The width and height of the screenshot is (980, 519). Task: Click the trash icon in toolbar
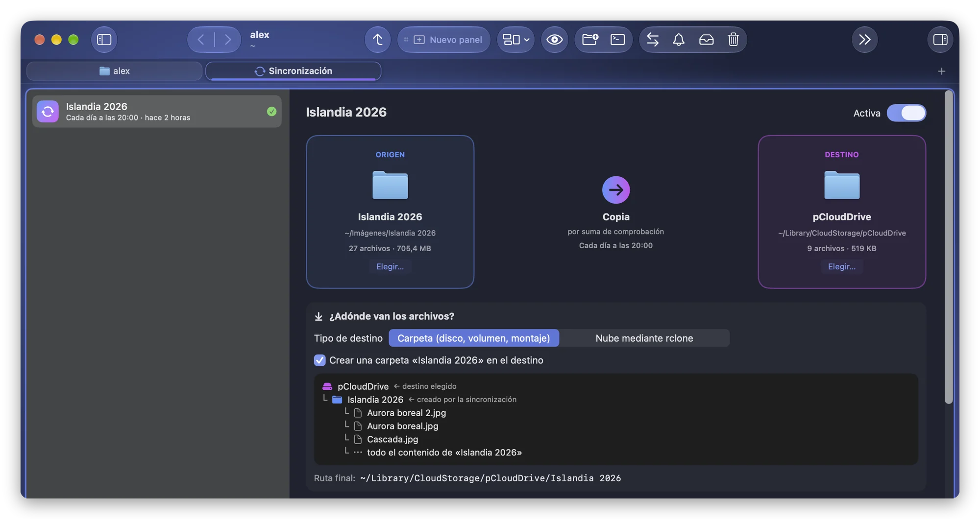733,40
